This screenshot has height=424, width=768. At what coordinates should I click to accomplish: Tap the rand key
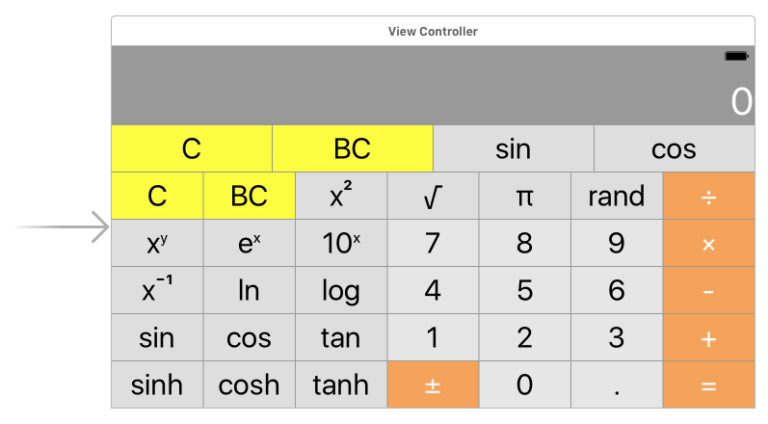617,196
